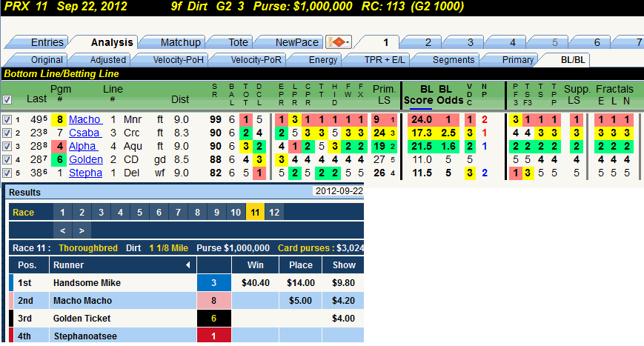Toggle the checkbox for row 3 Alpha

click(7, 146)
